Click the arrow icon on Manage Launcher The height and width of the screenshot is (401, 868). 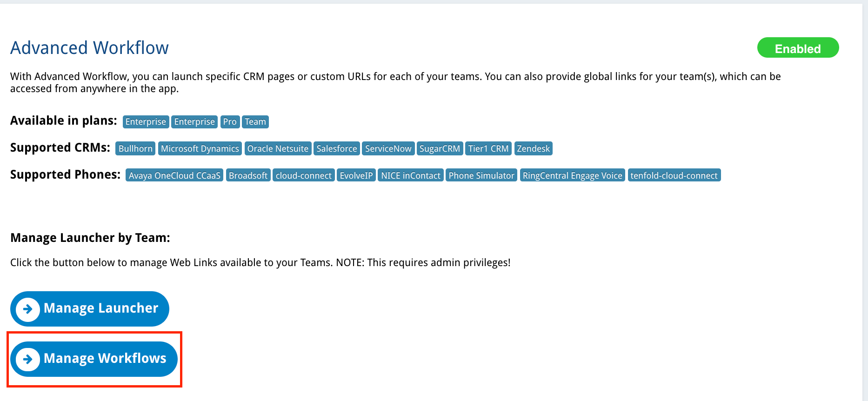(x=28, y=309)
